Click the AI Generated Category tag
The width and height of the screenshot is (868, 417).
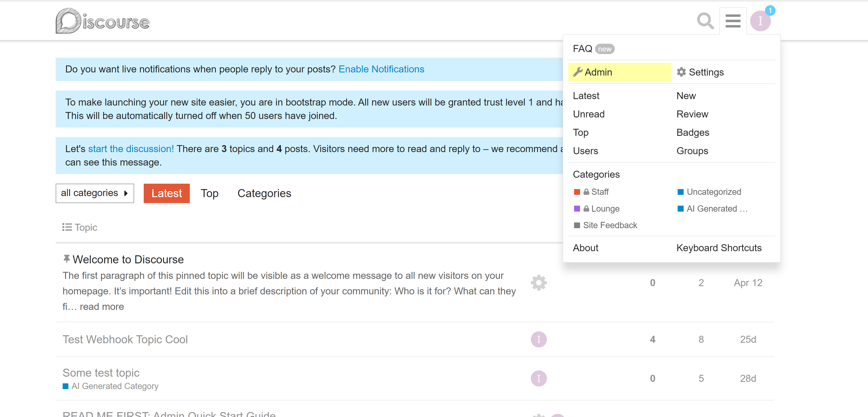tap(114, 386)
